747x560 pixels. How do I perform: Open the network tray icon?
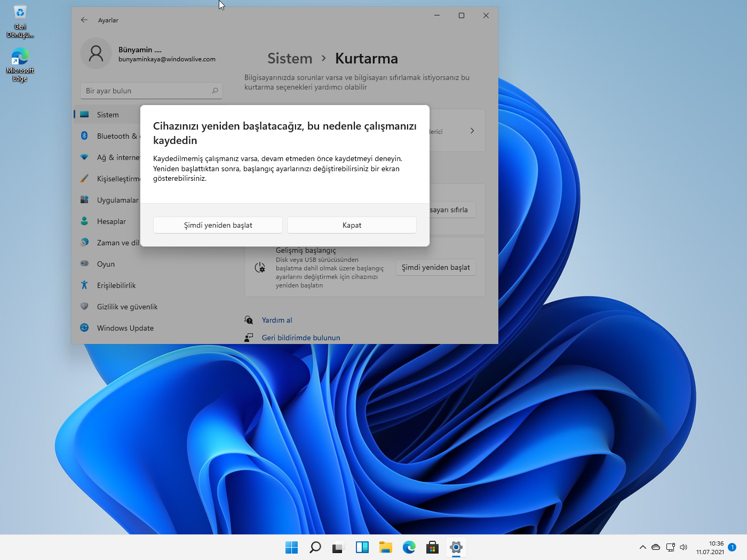(x=670, y=547)
